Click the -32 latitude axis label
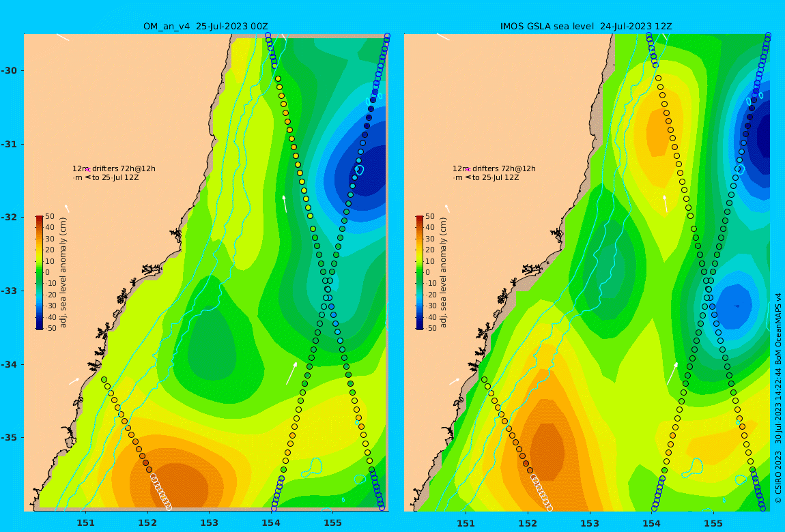The image size is (785, 532). coord(8,218)
